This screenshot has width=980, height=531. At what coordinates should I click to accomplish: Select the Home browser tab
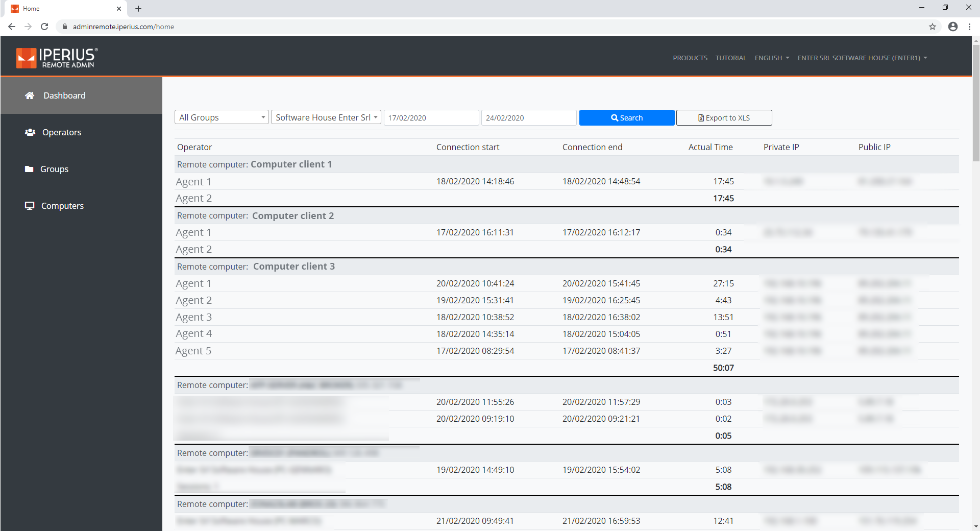coord(66,9)
